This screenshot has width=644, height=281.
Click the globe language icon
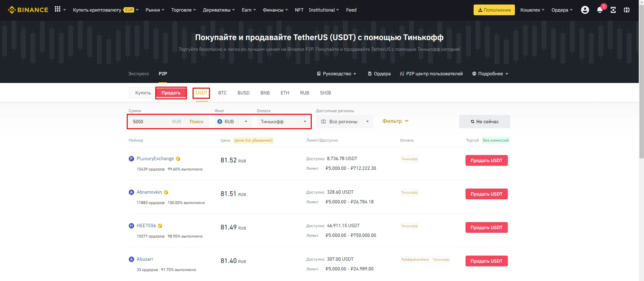pos(627,10)
